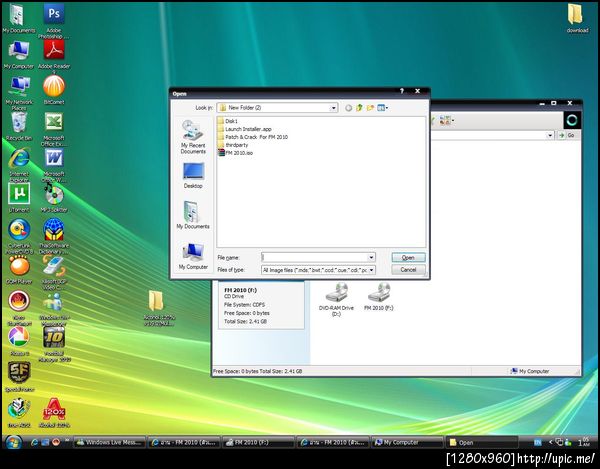
Task: Select the My Network Places desktop icon
Action: (x=19, y=93)
